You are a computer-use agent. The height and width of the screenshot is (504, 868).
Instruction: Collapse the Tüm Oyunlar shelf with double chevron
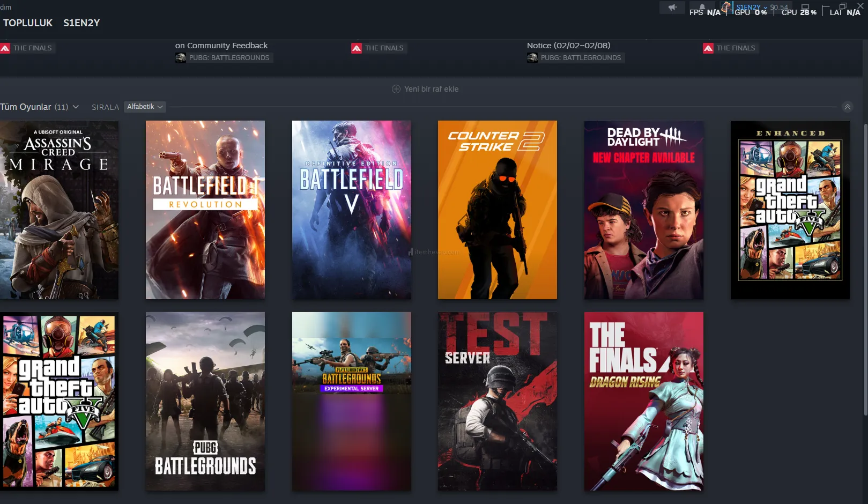tap(848, 107)
